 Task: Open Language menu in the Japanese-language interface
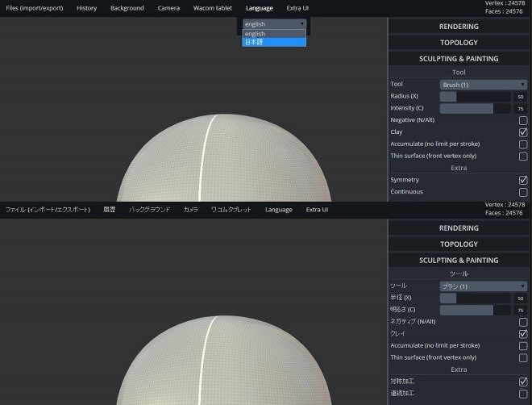click(279, 210)
